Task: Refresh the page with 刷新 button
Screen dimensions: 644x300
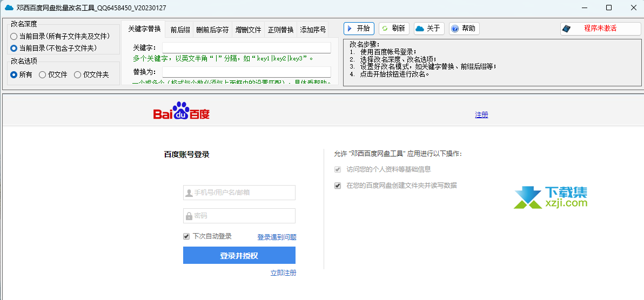Action: pyautogui.click(x=394, y=28)
